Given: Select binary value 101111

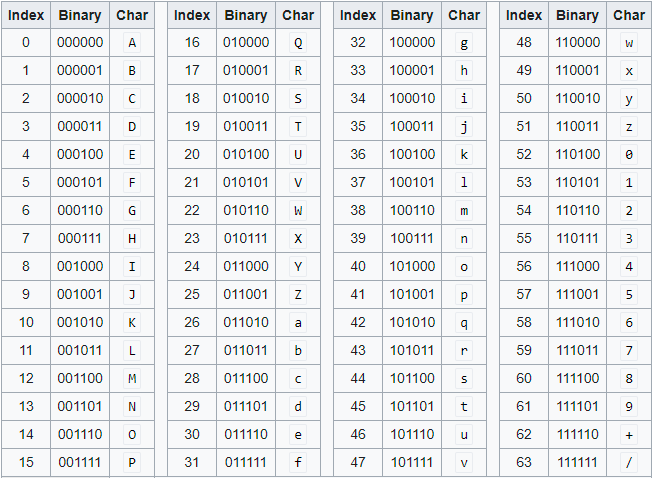Looking at the screenshot, I should [x=412, y=462].
